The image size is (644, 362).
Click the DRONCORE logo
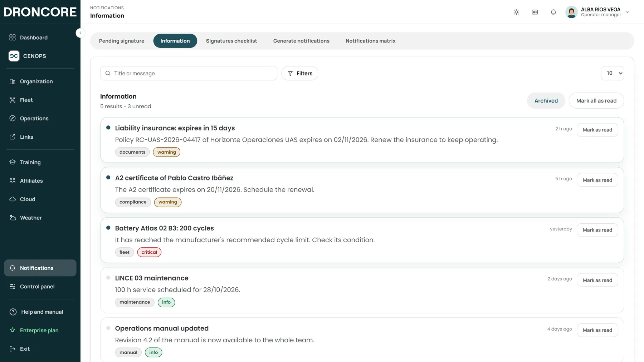point(40,12)
